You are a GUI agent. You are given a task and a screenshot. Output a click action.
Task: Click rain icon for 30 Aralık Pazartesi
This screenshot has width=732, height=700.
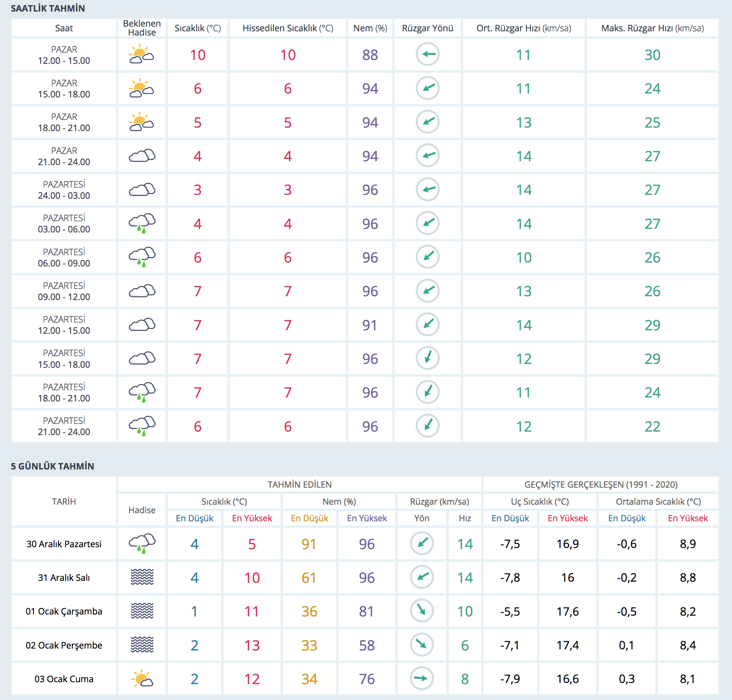point(142,544)
